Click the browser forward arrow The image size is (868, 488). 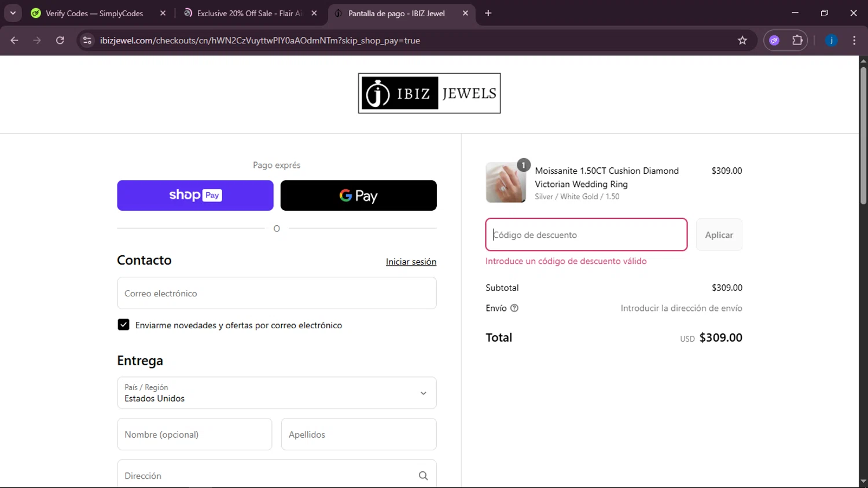(x=37, y=41)
